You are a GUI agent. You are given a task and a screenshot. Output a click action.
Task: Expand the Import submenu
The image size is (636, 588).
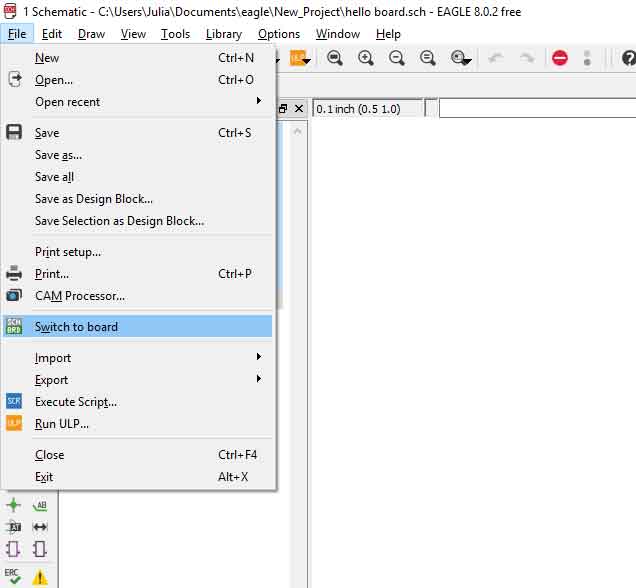[x=138, y=358]
